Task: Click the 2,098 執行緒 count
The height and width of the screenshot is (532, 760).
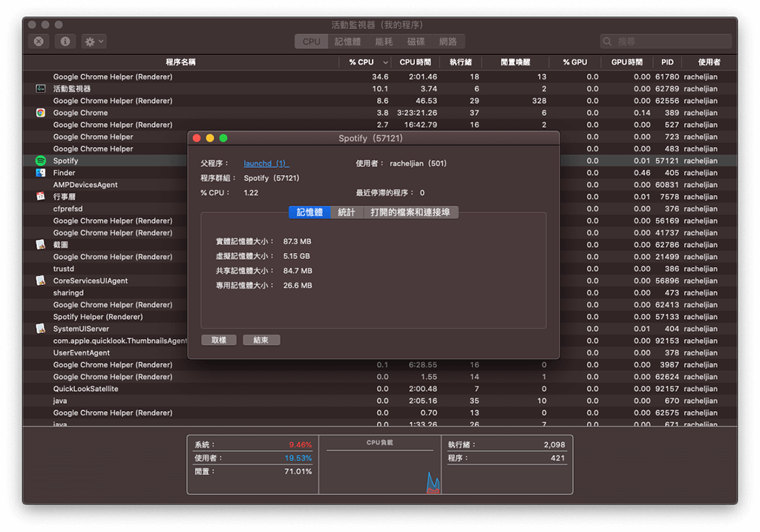Action: pyautogui.click(x=554, y=444)
